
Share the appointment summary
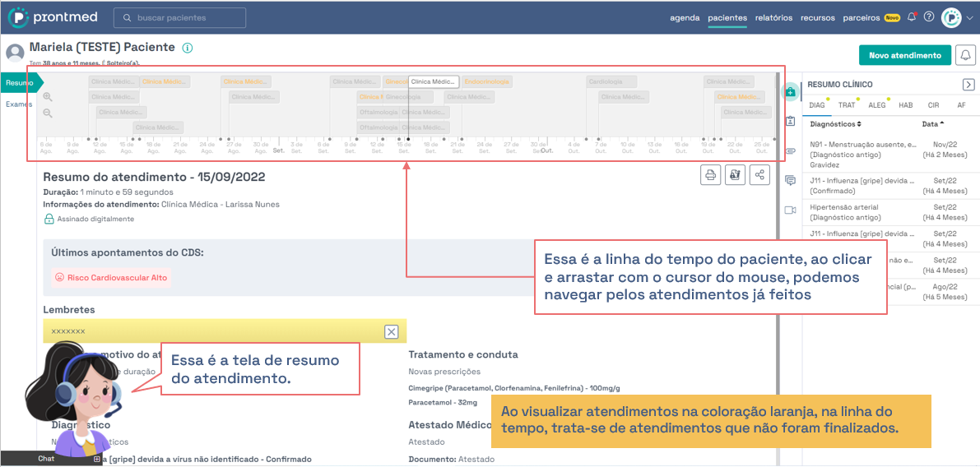point(760,175)
